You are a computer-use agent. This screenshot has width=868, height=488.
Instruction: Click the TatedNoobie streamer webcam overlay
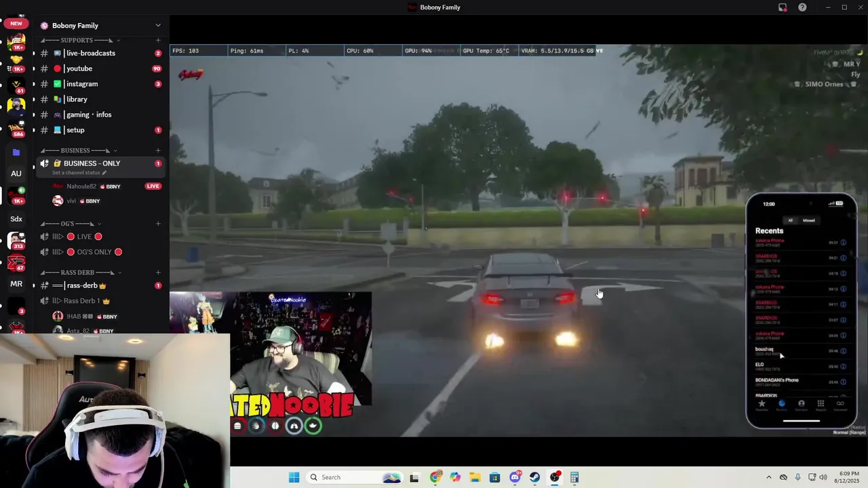click(300, 349)
